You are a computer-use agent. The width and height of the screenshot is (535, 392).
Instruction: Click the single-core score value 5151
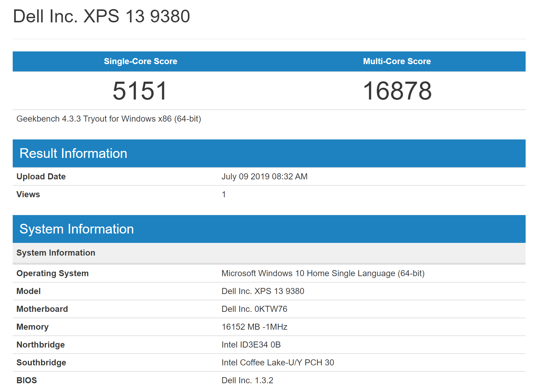[x=140, y=91]
